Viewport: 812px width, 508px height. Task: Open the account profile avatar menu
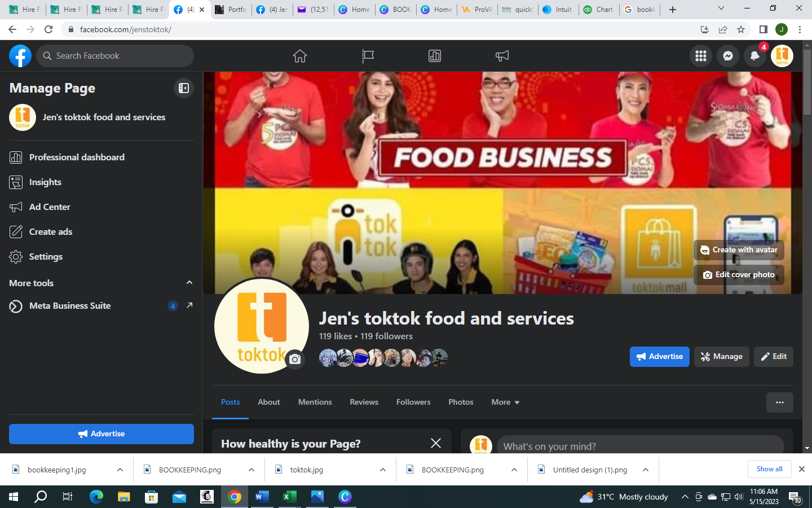click(782, 56)
